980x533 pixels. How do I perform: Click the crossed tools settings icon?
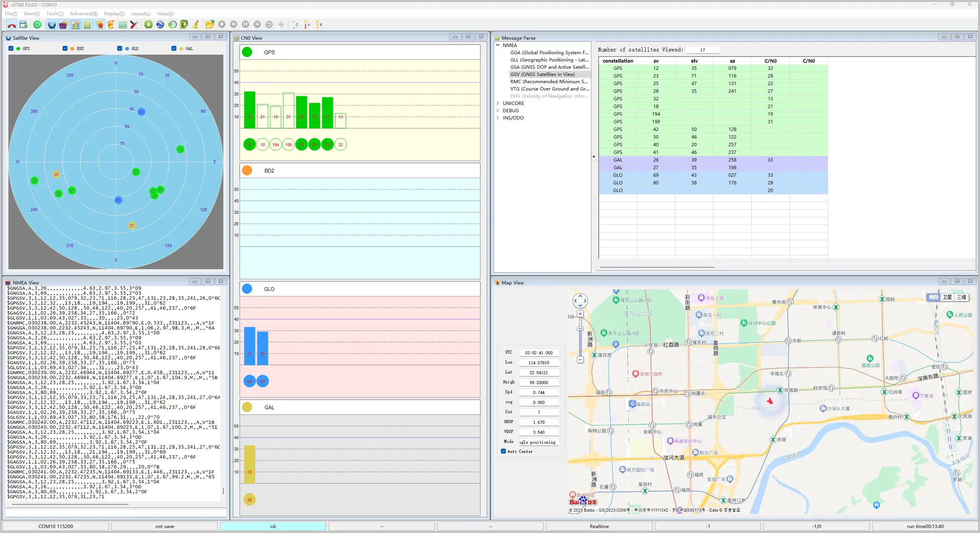134,25
